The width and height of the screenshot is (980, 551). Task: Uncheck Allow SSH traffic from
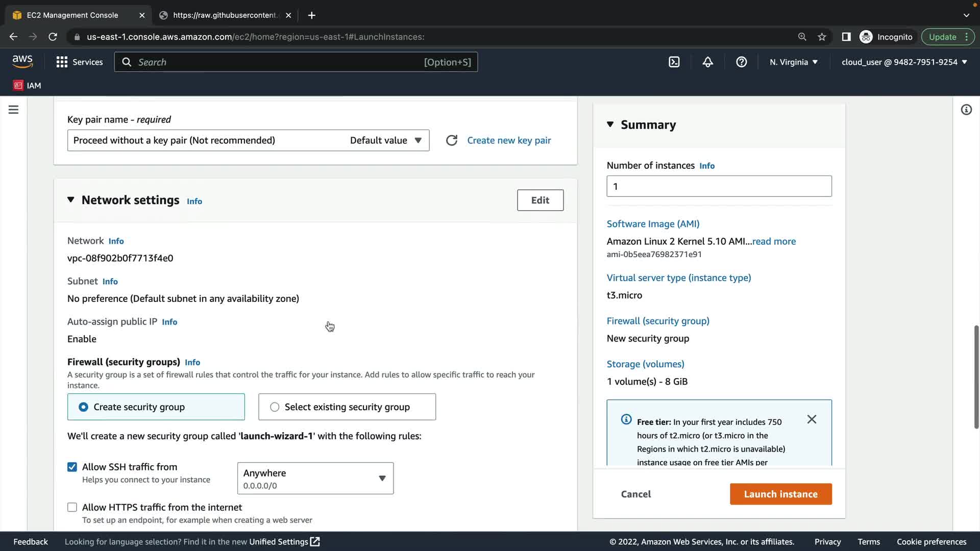72,467
